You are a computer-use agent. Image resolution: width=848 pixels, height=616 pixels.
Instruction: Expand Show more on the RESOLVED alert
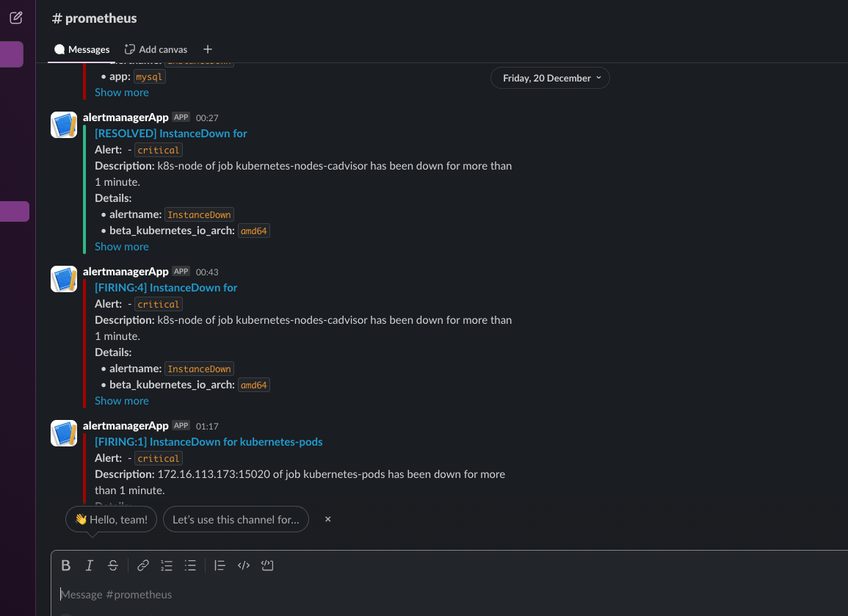122,247
